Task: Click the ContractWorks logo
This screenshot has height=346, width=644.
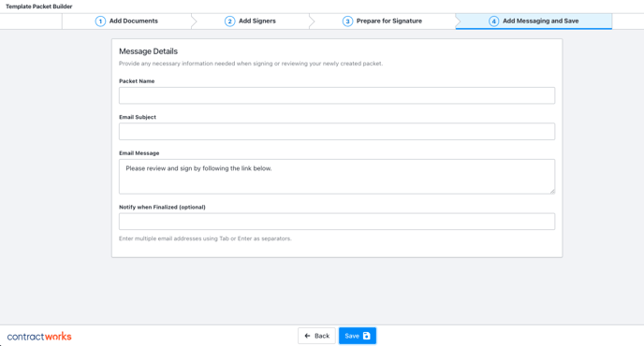Action: point(39,337)
